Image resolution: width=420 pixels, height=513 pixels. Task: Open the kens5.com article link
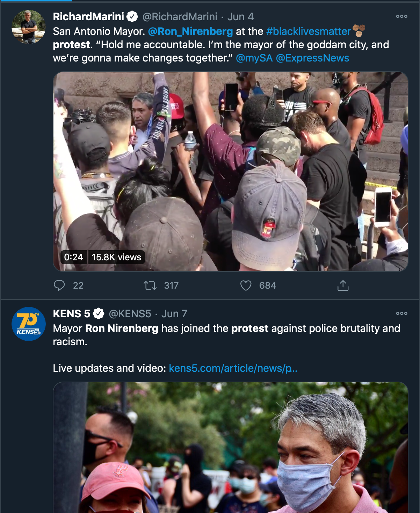pos(233,368)
